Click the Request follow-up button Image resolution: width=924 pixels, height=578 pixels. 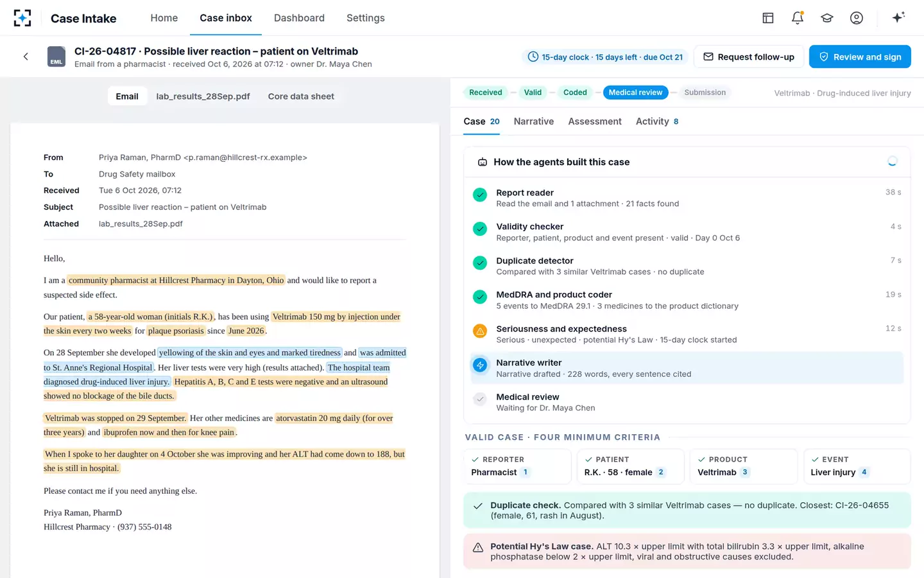[x=749, y=57]
